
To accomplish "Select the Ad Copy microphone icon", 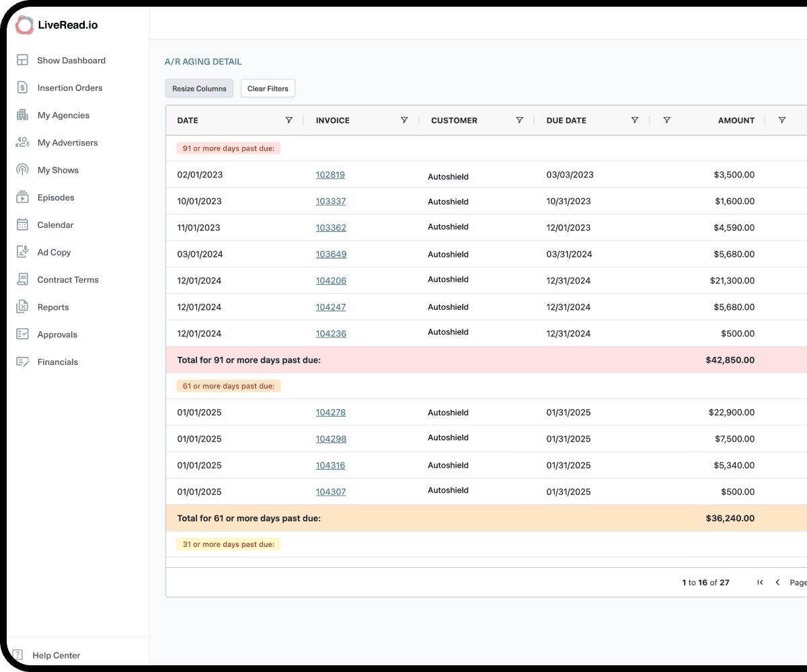I will pos(22,252).
